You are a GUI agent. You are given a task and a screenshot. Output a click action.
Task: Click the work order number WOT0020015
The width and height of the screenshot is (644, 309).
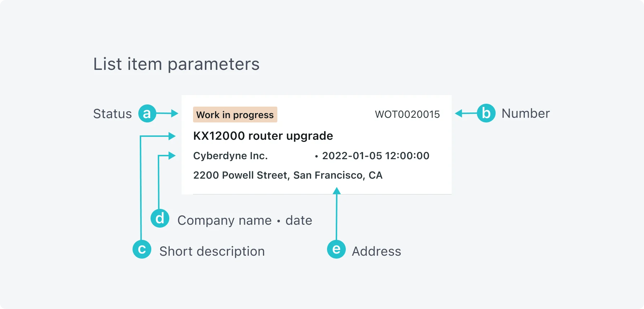tap(407, 115)
